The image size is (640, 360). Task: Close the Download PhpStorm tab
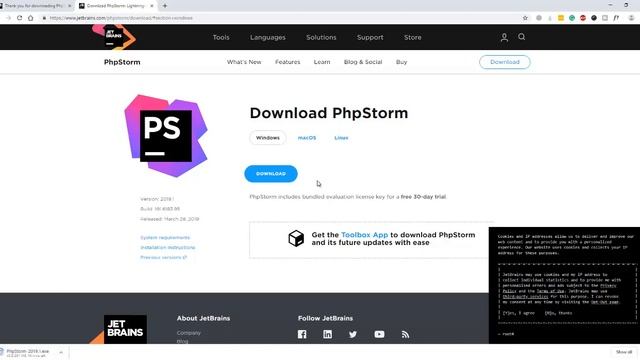click(x=152, y=6)
